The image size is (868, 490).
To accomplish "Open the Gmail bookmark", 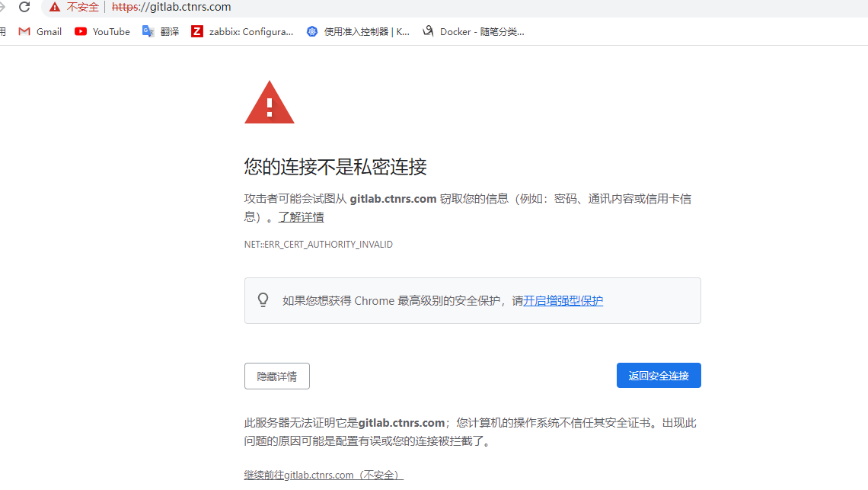I will (40, 31).
